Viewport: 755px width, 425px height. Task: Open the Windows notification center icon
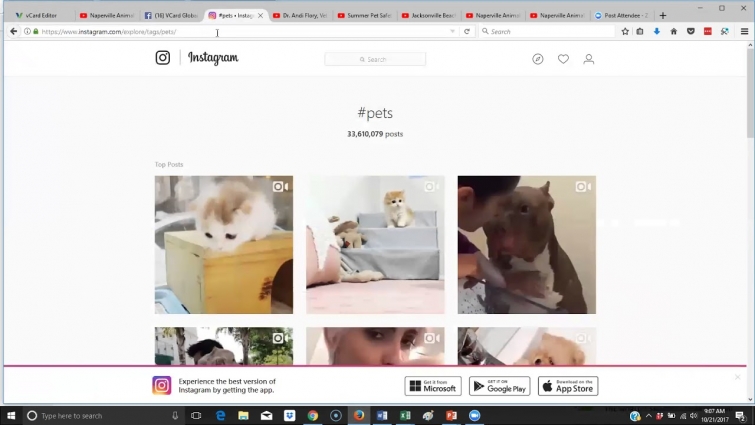coord(740,415)
